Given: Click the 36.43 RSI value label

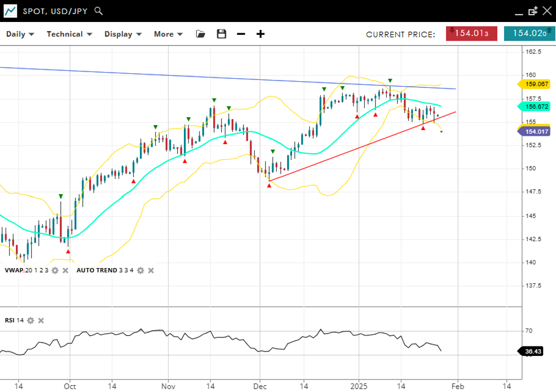Looking at the screenshot, I should 535,351.
